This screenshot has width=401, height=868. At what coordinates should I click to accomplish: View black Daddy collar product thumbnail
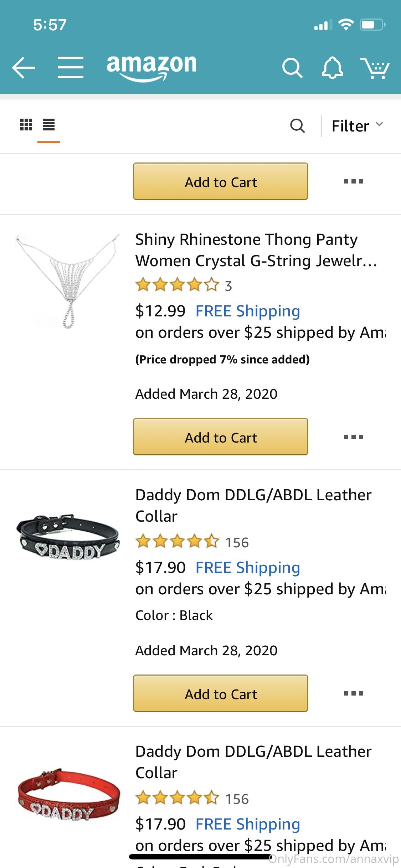click(x=68, y=537)
